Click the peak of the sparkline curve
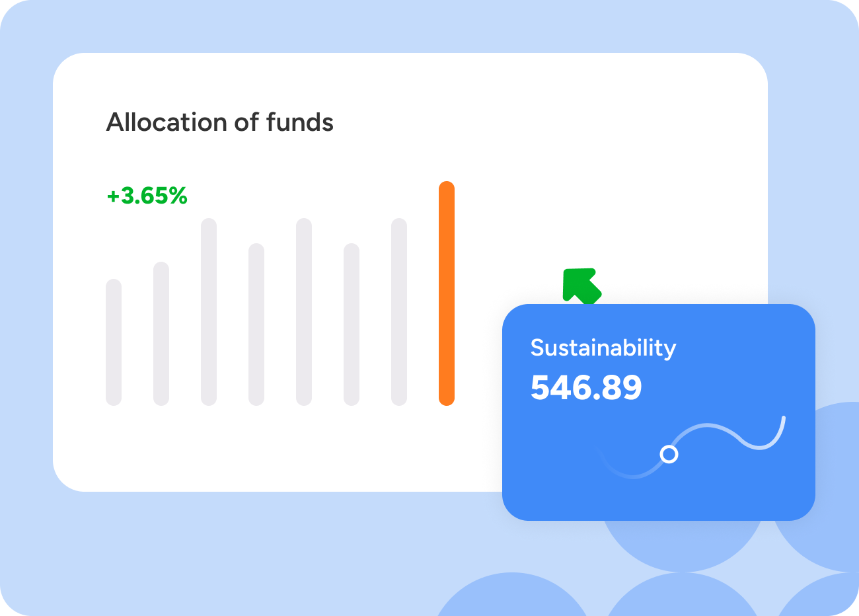Viewport: 859px width, 616px height. pos(707,426)
